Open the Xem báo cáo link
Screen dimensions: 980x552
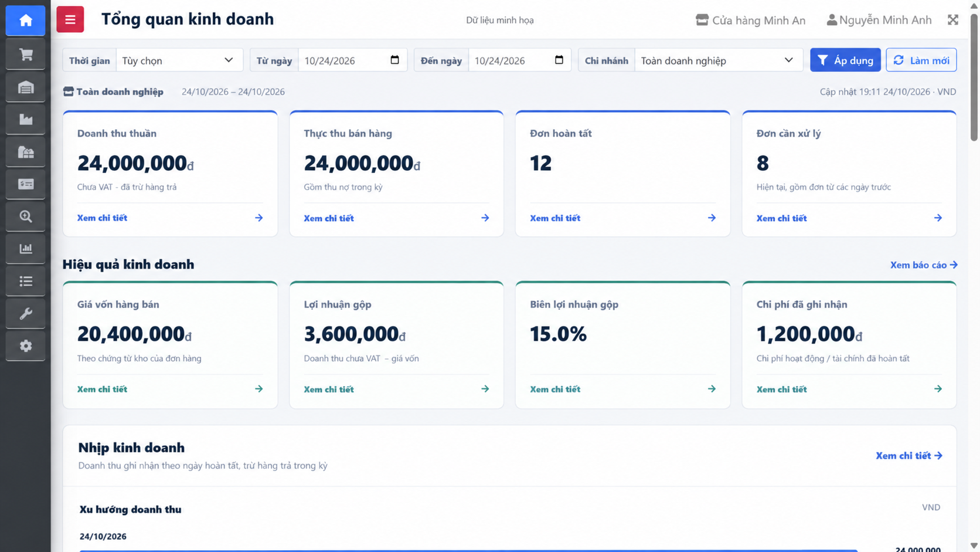(924, 265)
